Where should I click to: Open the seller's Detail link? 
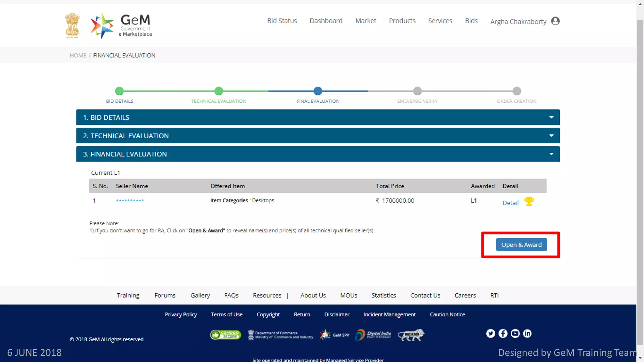(x=510, y=203)
